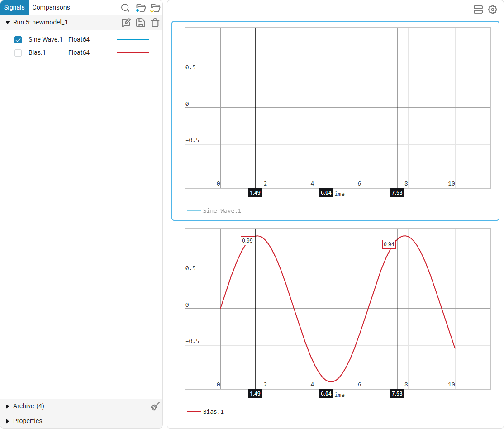Click Float64 type of Sine Wave.1 row
The width and height of the screenshot is (504, 429).
[x=79, y=39]
